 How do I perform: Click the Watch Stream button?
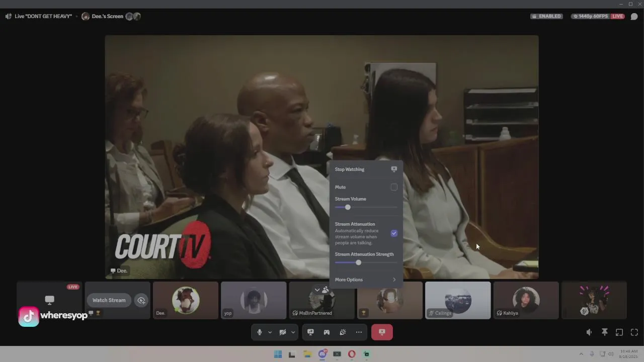[x=109, y=300]
